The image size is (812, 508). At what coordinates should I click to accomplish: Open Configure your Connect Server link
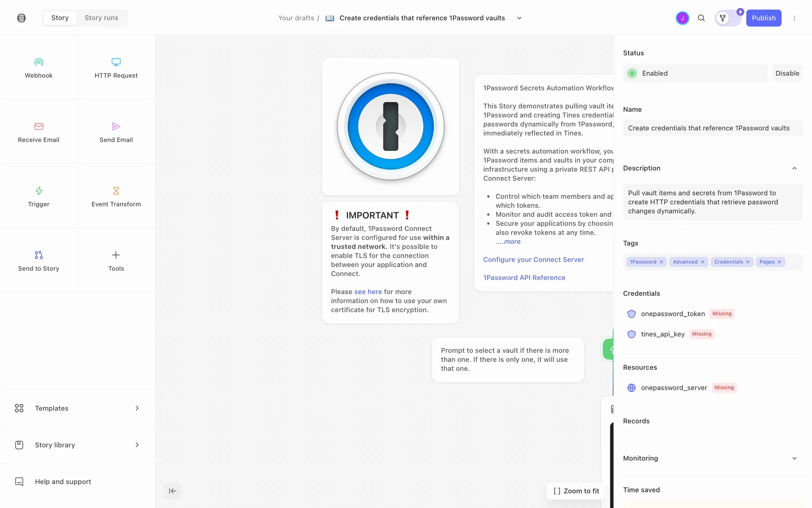tap(533, 260)
